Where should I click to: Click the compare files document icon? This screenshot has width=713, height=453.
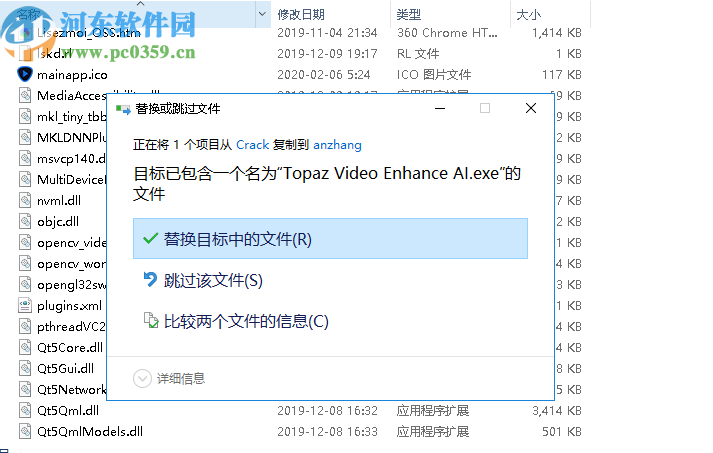click(151, 320)
